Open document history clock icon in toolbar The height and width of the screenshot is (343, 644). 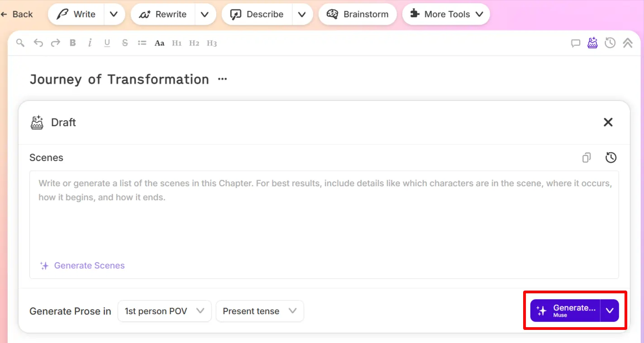pos(610,43)
